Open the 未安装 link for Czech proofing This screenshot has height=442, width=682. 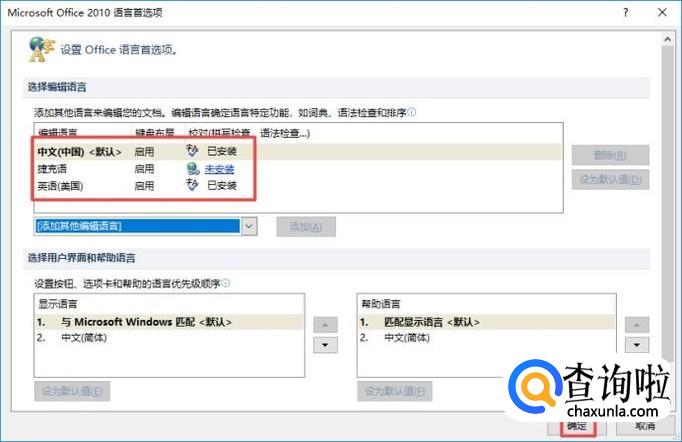coord(220,169)
